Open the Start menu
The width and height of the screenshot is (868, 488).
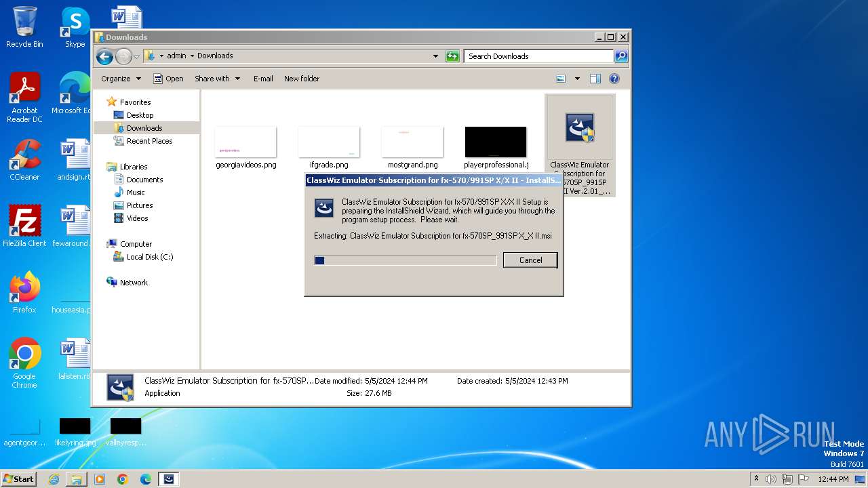click(19, 479)
